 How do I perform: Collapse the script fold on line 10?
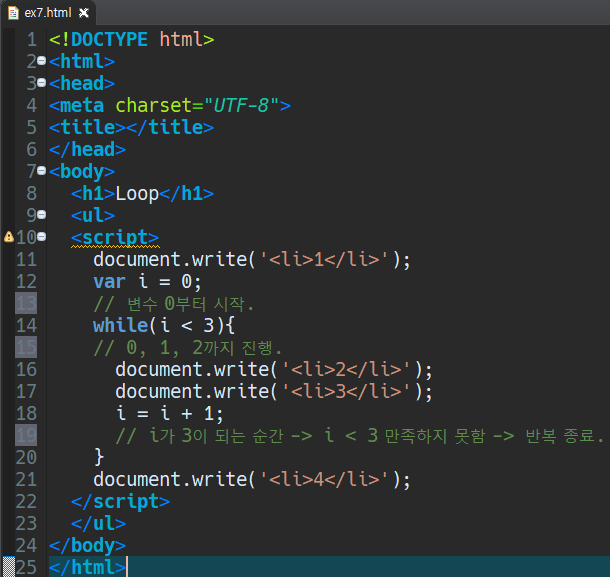[42, 236]
